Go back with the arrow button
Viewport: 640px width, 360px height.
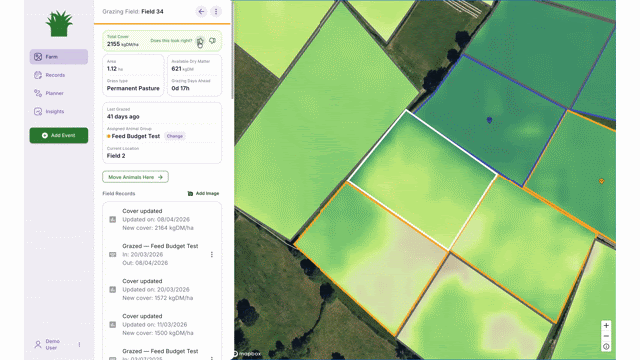coord(201,11)
